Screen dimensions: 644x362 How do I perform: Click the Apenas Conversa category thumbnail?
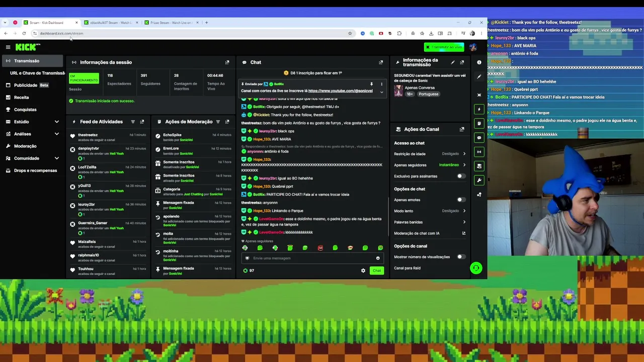398,90
